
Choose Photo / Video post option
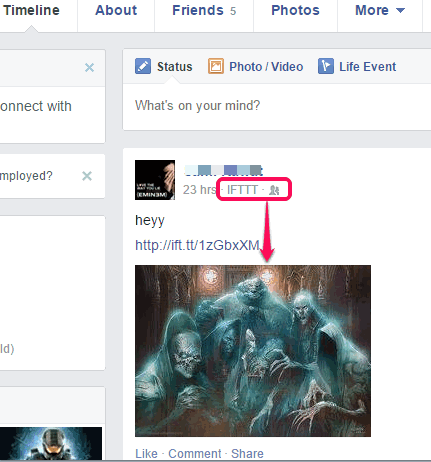(266, 67)
